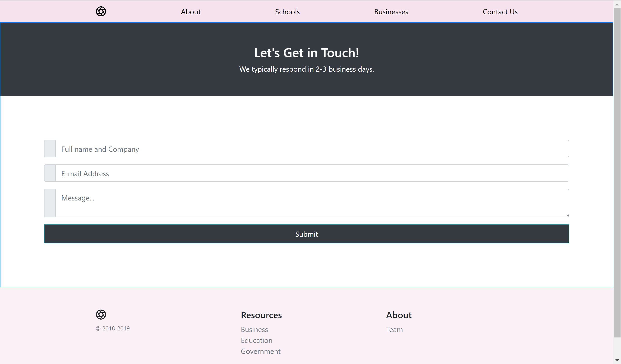The width and height of the screenshot is (621, 364).
Task: Click the aperture logo in the navbar
Action: pyautogui.click(x=101, y=12)
